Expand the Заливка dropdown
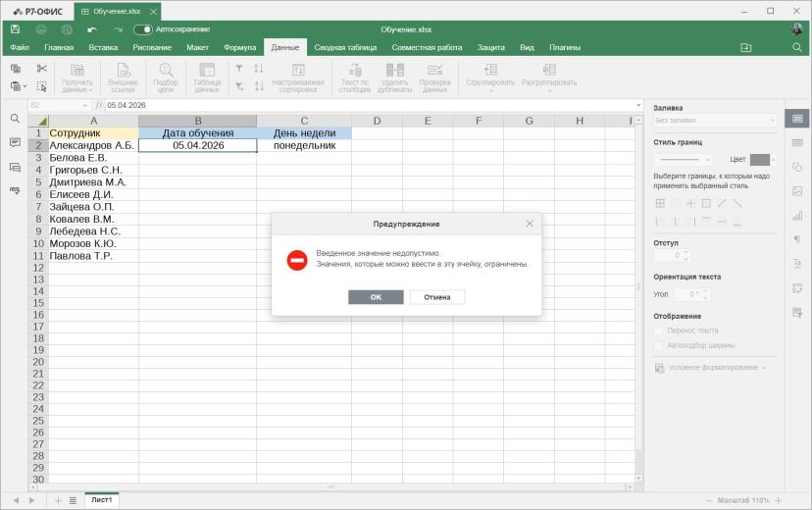The width and height of the screenshot is (812, 510). 715,121
